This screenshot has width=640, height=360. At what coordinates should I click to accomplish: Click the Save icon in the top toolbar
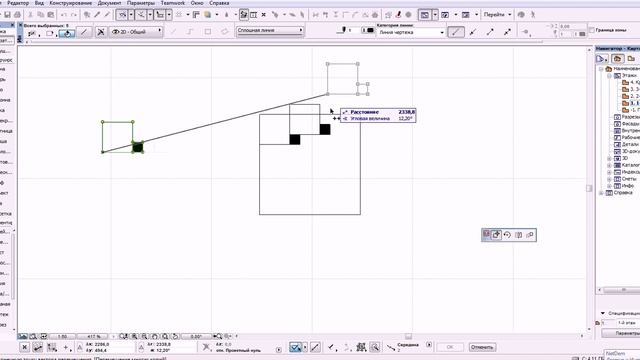pos(7,15)
